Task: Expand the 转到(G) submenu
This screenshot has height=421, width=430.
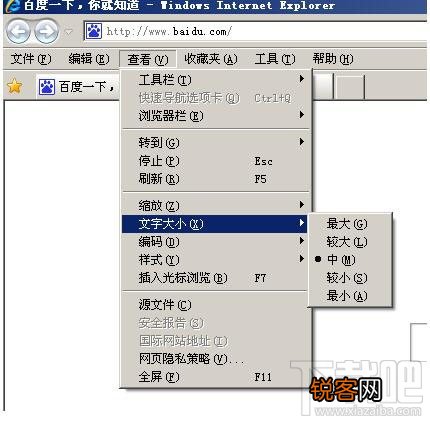Action: tap(215, 143)
